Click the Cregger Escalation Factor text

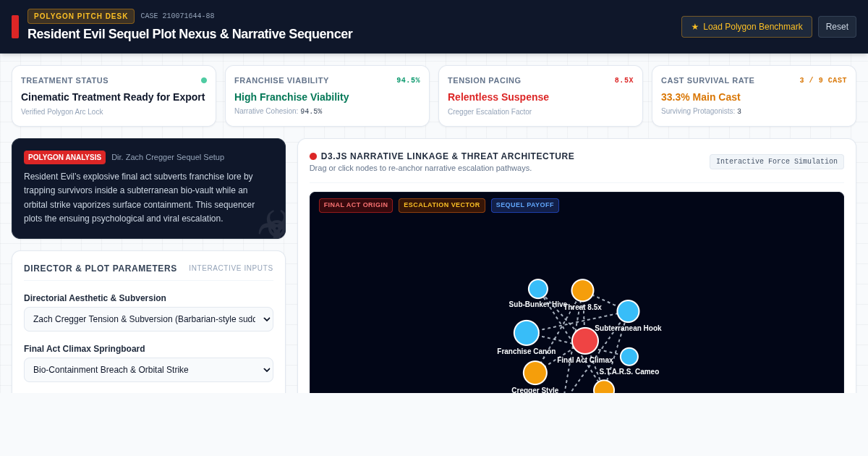(x=490, y=111)
